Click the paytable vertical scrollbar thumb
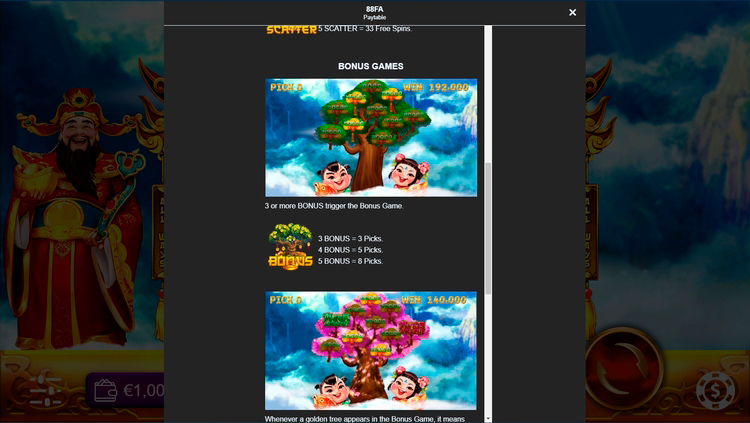 (488, 228)
